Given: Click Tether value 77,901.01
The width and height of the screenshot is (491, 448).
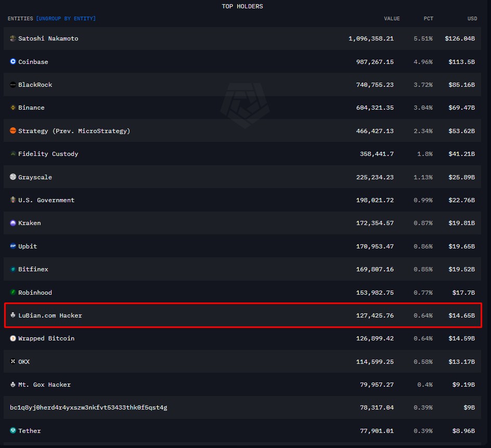Looking at the screenshot, I should [x=377, y=431].
